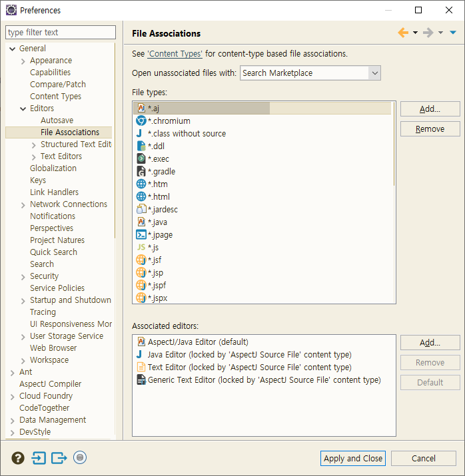Select the *.jardesc file type icon
Image resolution: width=465 pixels, height=476 pixels.
click(141, 209)
